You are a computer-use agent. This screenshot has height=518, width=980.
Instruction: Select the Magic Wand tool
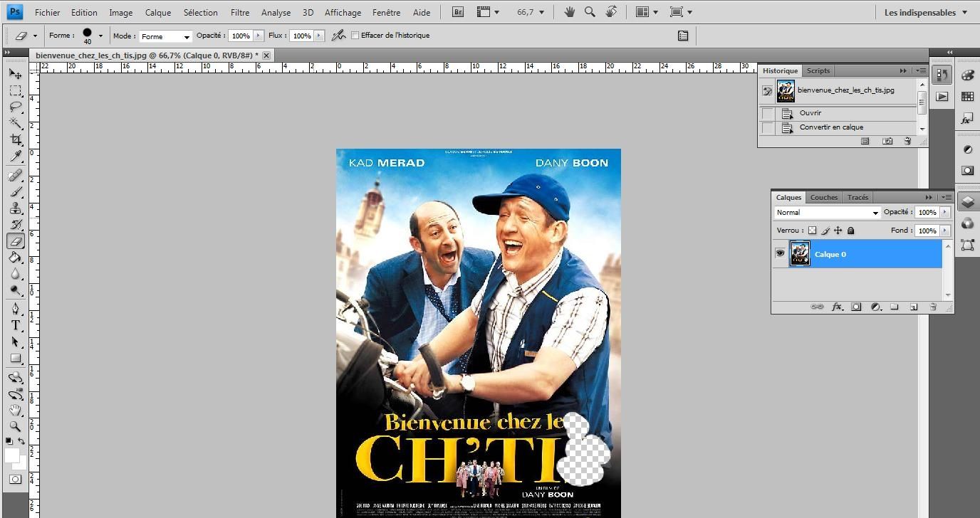15,124
